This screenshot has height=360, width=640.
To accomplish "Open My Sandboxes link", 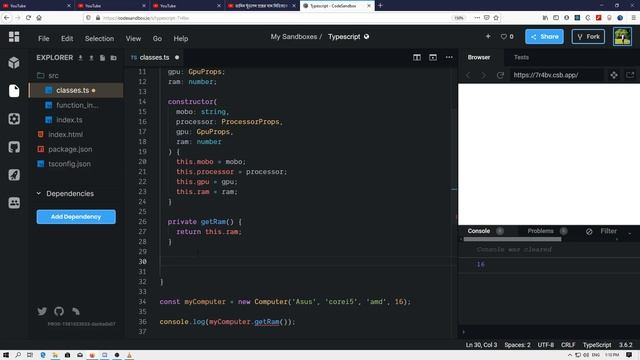I will coord(293,37).
